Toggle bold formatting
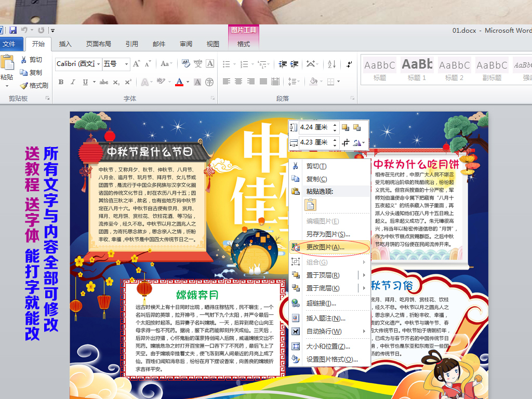This screenshot has height=399, width=532. pos(61,82)
